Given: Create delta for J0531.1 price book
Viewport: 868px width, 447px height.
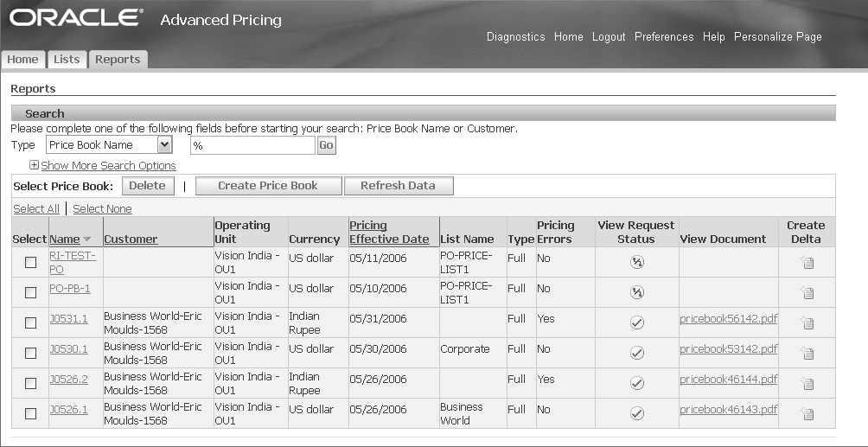Looking at the screenshot, I should (807, 322).
